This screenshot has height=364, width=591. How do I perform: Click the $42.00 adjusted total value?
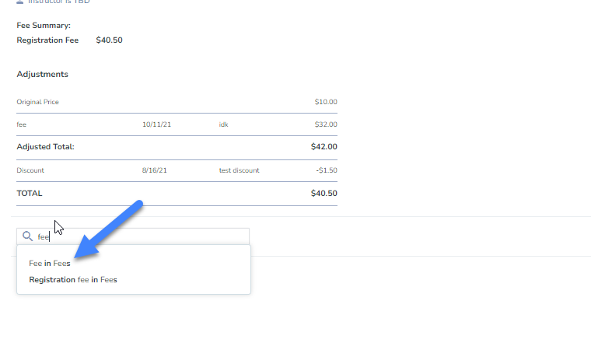click(323, 146)
